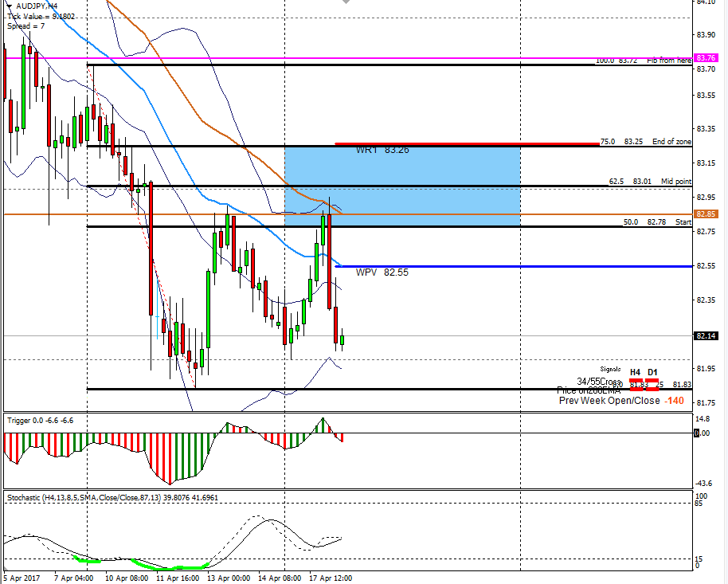Click the magenta 83.76 price tag
The height and width of the screenshot is (584, 728).
click(x=705, y=58)
